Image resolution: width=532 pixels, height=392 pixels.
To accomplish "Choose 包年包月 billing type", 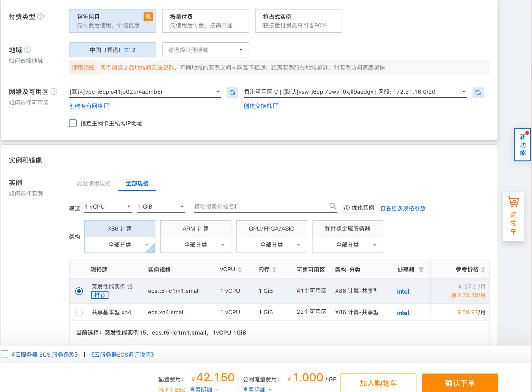I will [112, 21].
